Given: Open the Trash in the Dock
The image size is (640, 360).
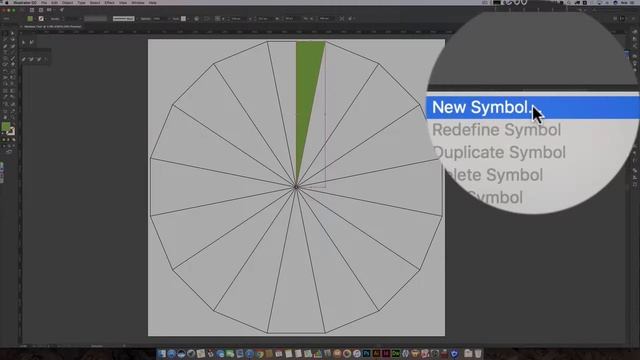Looking at the screenshot, I should click(478, 353).
